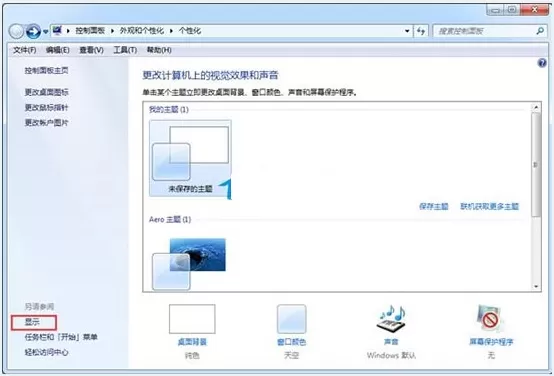Open the 声音 link
The image size is (554, 376).
[x=391, y=342]
